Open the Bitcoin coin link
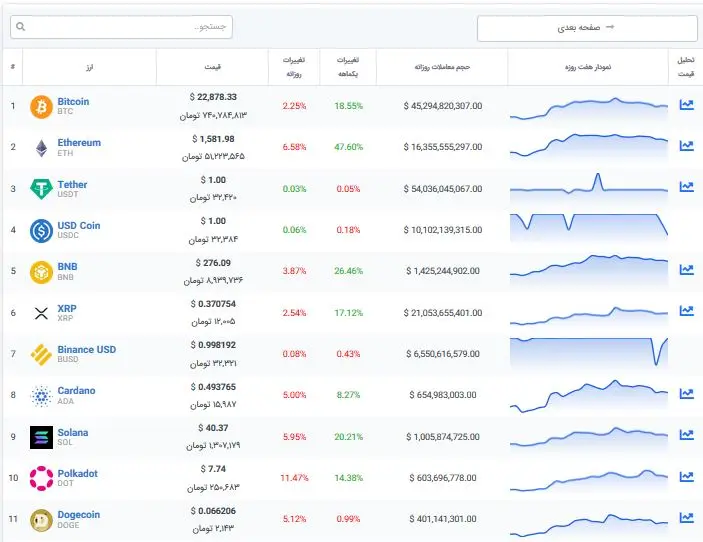This screenshot has height=542, width=703. (73, 101)
